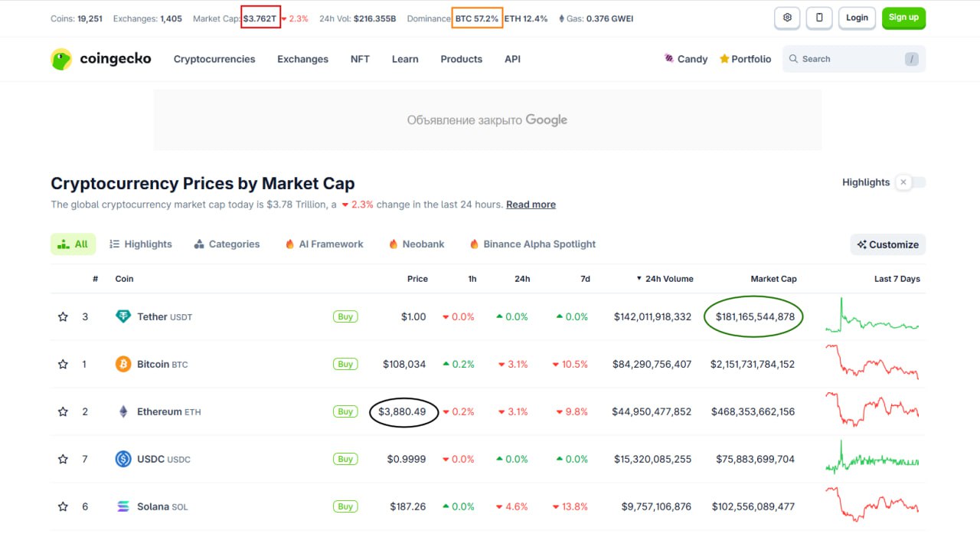Click the Tether coin icon
Viewport: 980px width, 534px height.
[x=123, y=316]
